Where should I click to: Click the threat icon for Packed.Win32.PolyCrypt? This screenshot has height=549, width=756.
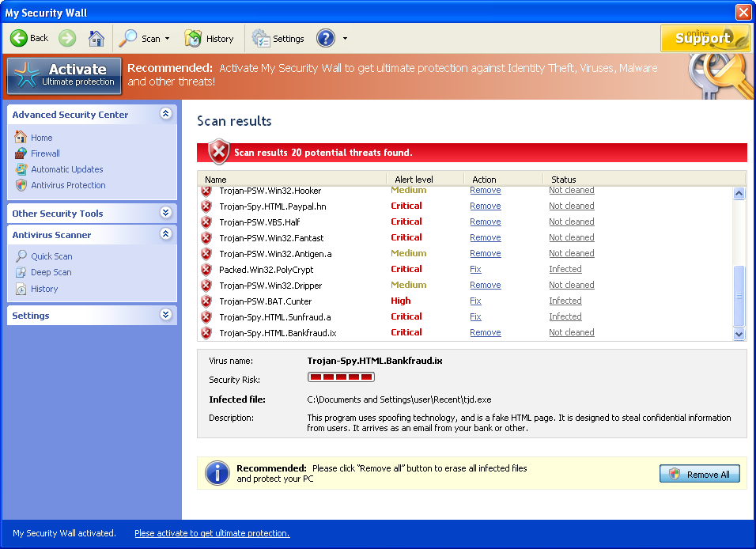[x=206, y=270]
